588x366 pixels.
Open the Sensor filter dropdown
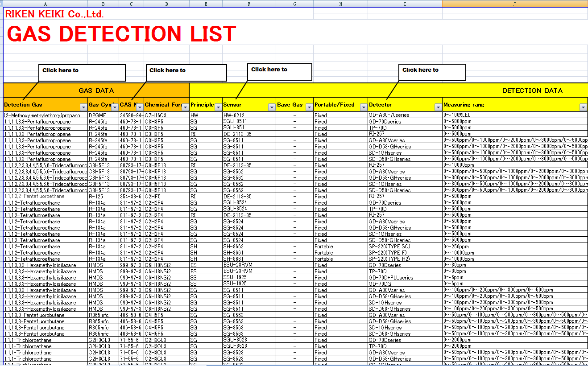(272, 107)
